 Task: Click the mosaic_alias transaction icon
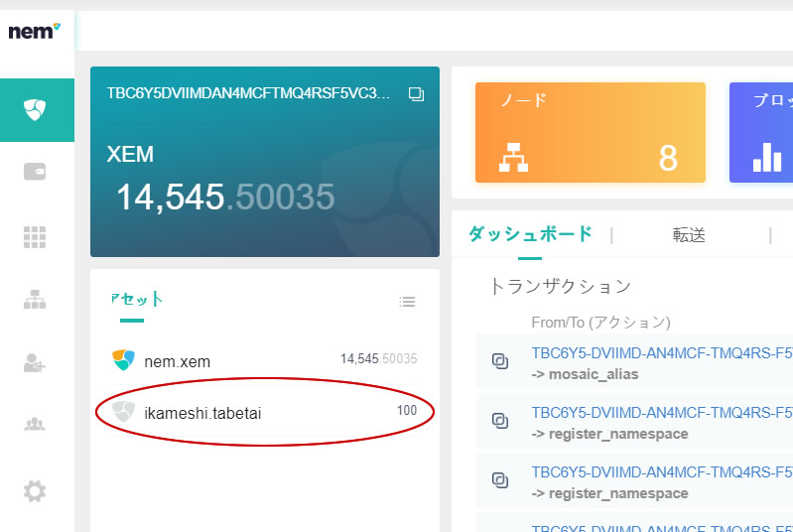[x=500, y=362]
